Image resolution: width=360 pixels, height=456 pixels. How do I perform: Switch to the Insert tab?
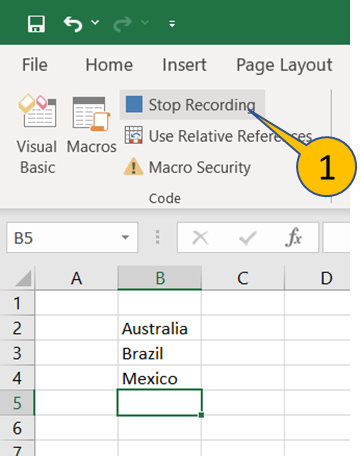point(184,65)
